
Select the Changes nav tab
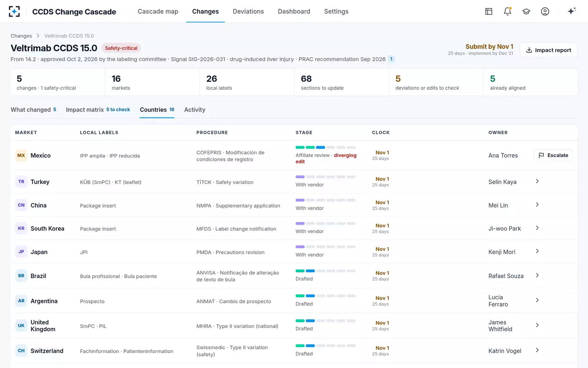click(x=205, y=11)
